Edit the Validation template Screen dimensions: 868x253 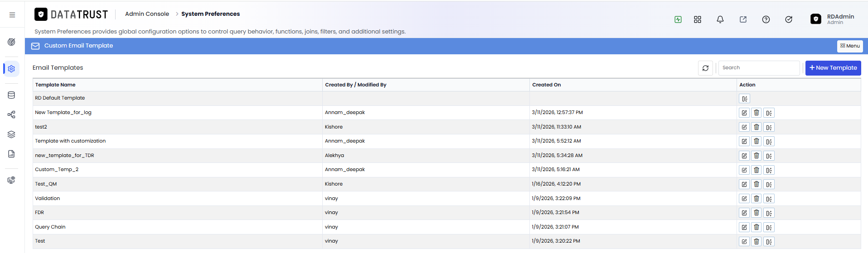pos(744,199)
